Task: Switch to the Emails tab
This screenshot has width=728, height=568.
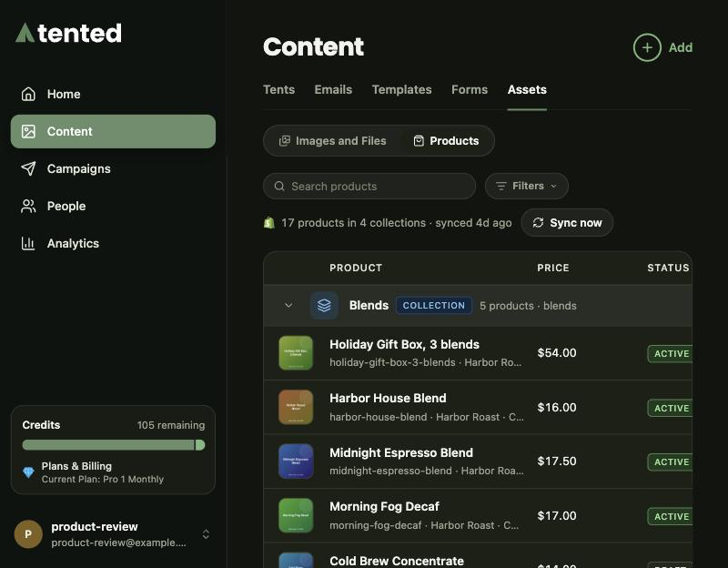Action: click(x=333, y=89)
